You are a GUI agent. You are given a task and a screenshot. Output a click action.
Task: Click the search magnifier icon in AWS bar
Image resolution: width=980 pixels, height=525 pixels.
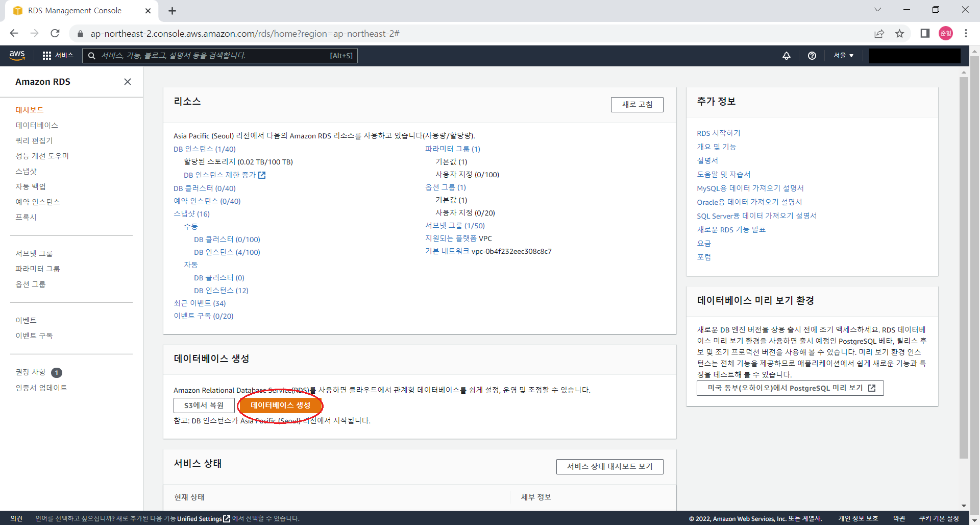tap(92, 56)
